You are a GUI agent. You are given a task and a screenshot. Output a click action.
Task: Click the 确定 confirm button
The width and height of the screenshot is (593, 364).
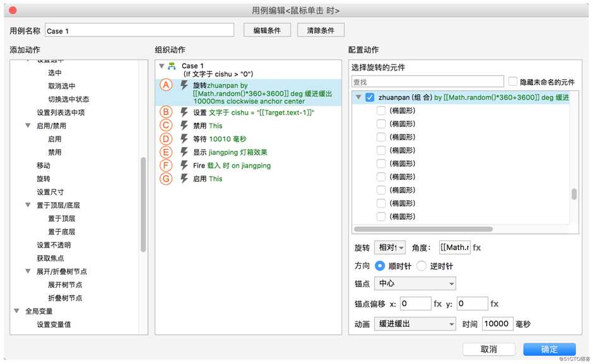[x=549, y=349]
